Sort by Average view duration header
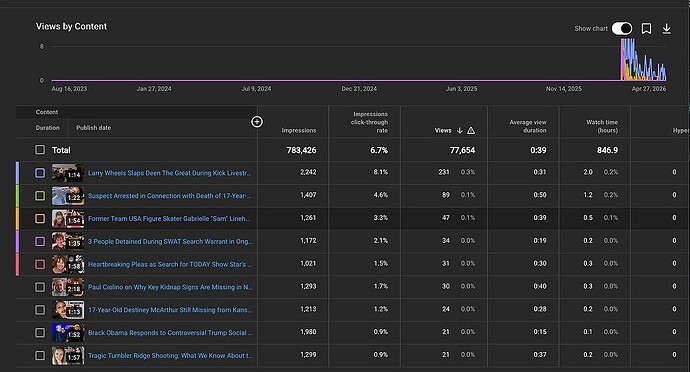This screenshot has width=690, height=372. [528, 126]
